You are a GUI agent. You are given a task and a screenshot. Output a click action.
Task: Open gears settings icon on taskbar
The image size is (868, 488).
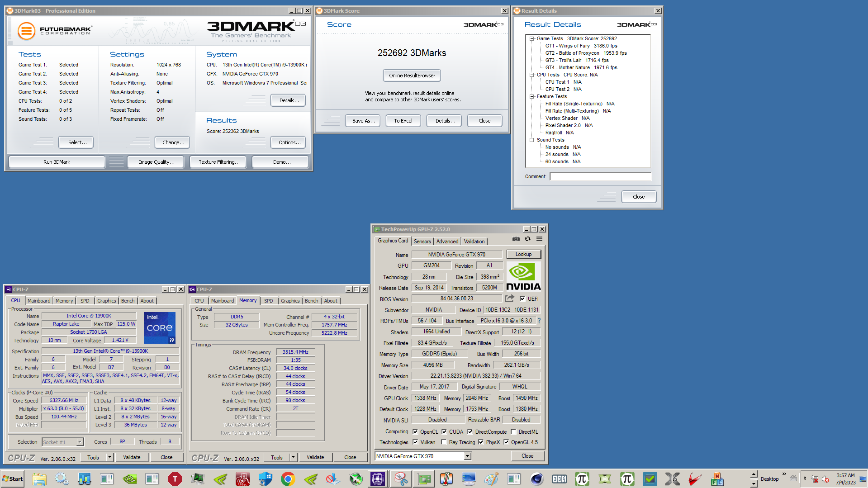(62, 479)
